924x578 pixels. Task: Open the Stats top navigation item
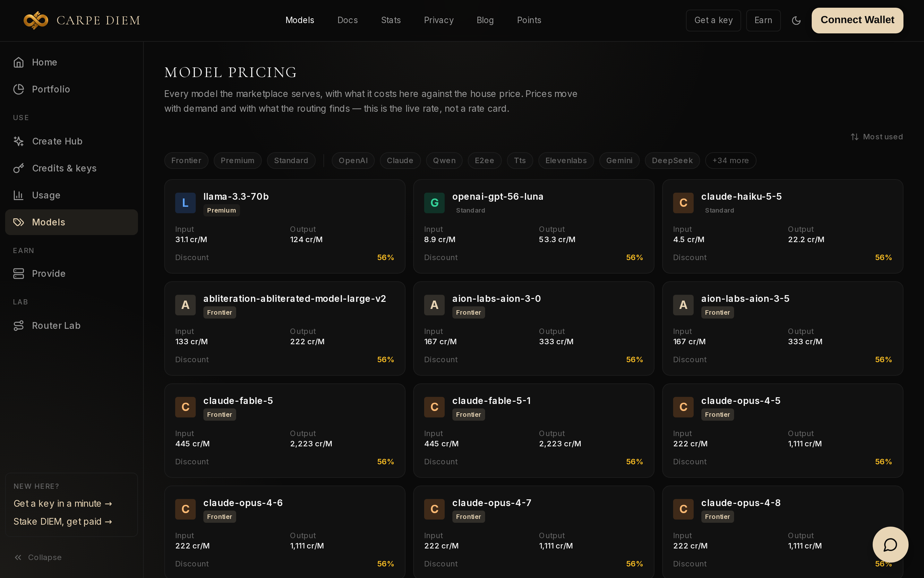click(391, 20)
